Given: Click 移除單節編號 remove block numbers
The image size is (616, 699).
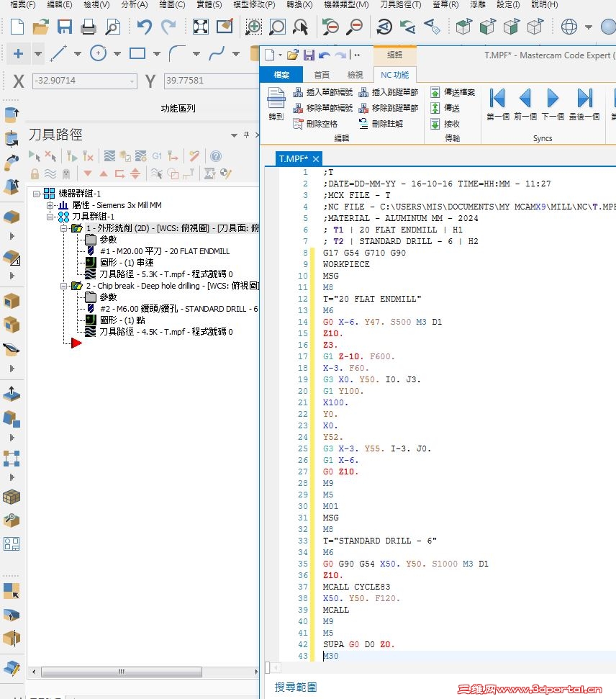Looking at the screenshot, I should coord(322,108).
